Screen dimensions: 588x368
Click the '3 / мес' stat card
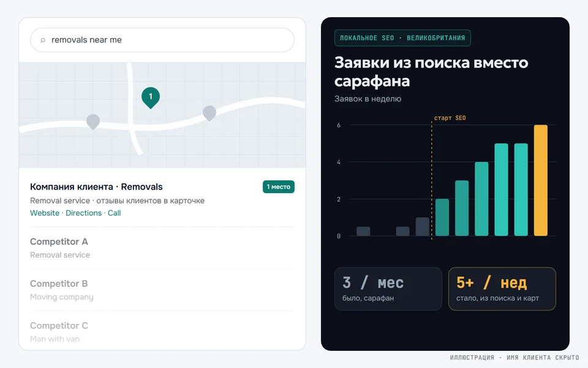(x=388, y=289)
